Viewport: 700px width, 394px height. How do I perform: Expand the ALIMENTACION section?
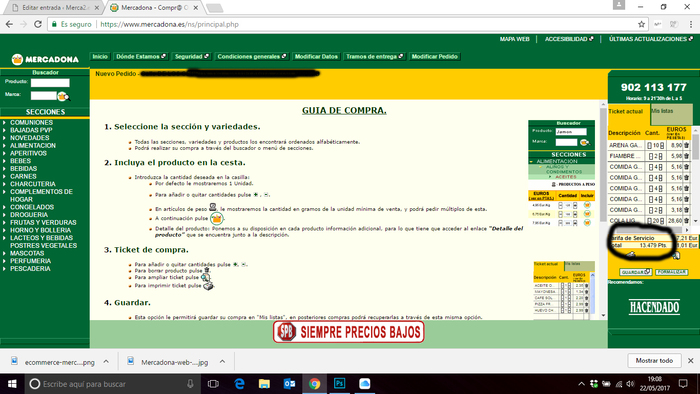[33, 145]
